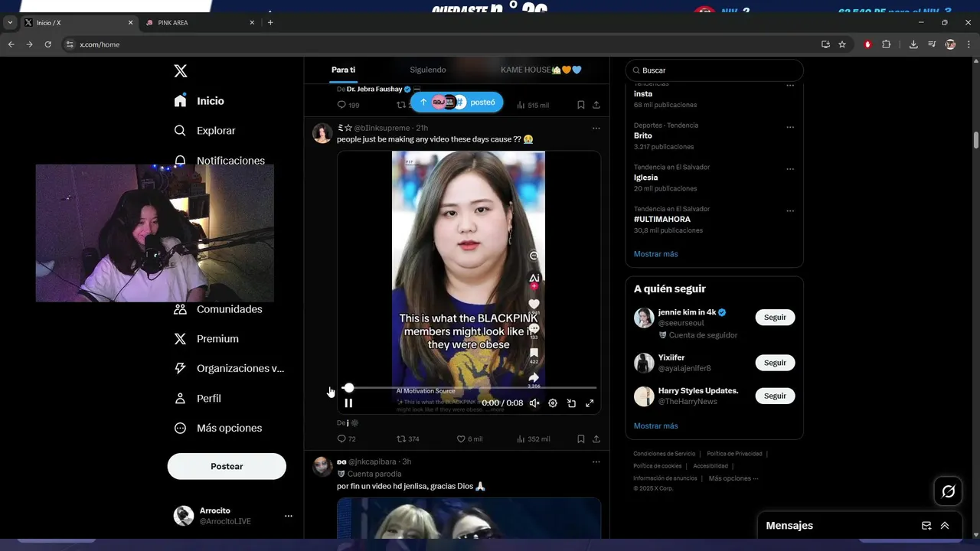
Task: Open video settings gear
Action: (x=553, y=403)
